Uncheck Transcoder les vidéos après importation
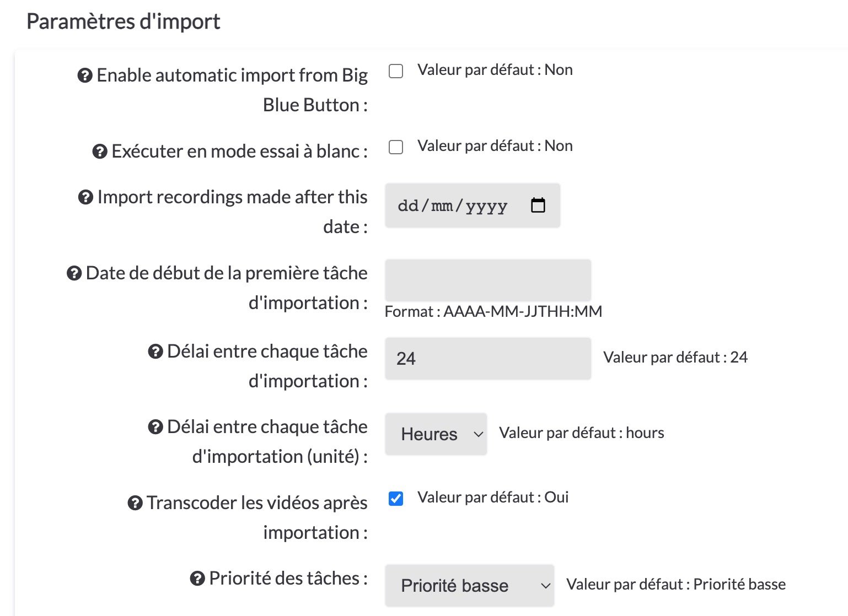The width and height of the screenshot is (848, 616). click(x=396, y=499)
